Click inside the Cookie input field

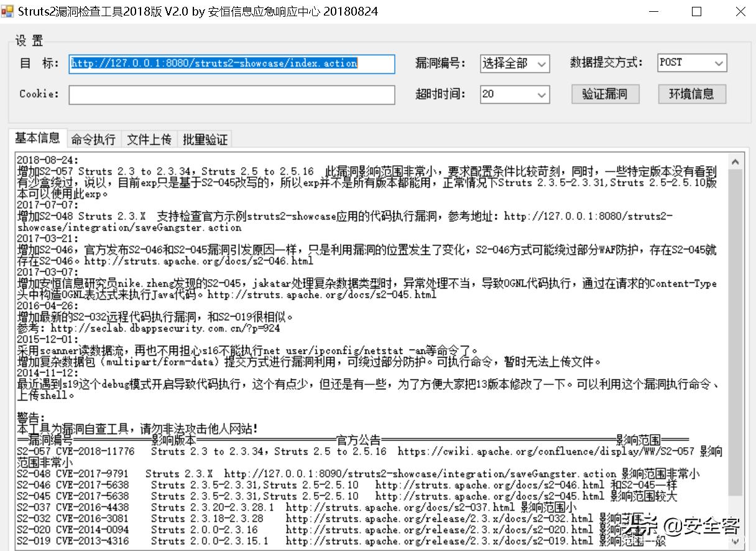(233, 95)
